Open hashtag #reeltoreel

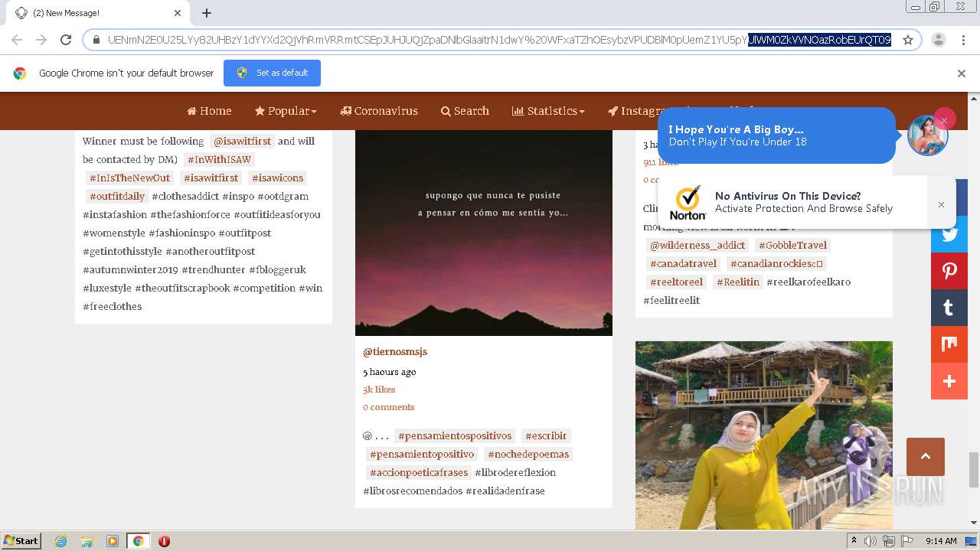pyautogui.click(x=677, y=282)
